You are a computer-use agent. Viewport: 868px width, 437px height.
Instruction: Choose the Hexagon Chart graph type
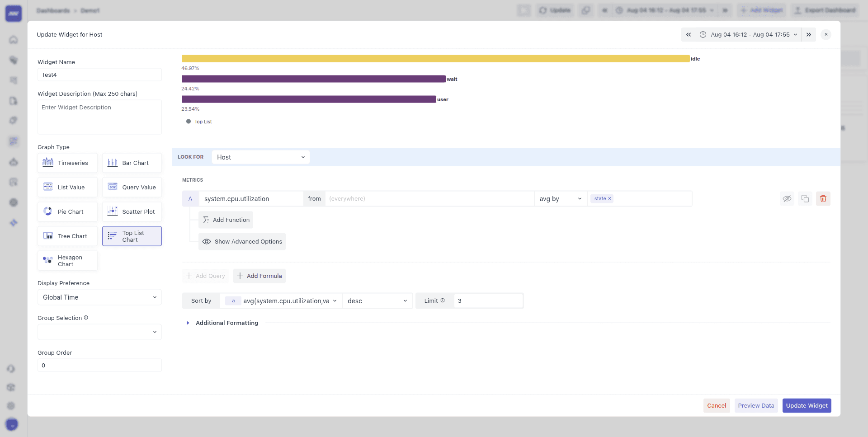(67, 260)
